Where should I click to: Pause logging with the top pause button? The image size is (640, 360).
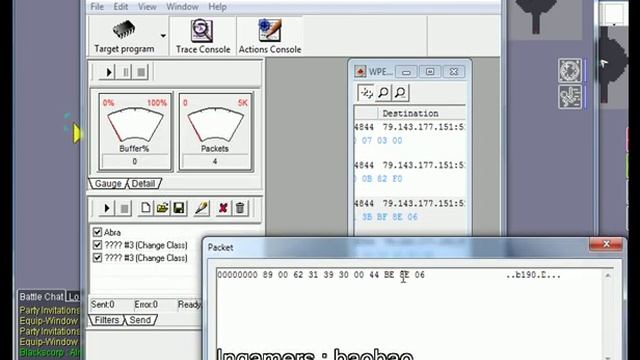click(x=125, y=72)
